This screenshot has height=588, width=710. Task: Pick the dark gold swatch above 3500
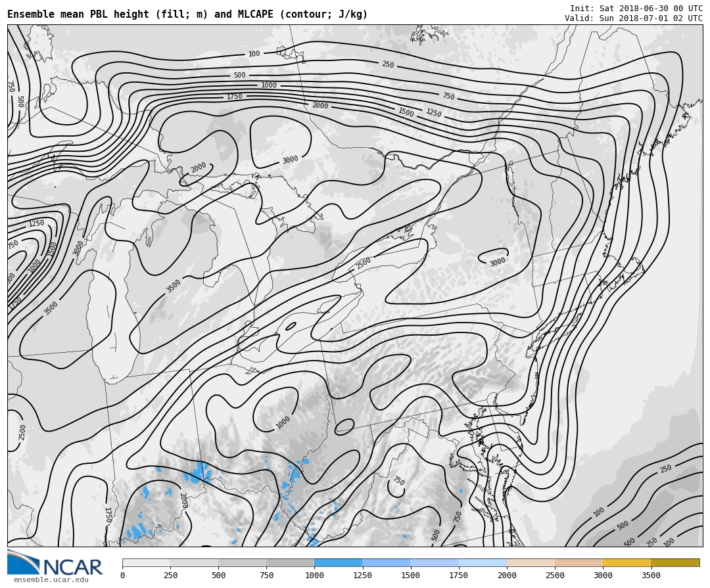click(675, 562)
